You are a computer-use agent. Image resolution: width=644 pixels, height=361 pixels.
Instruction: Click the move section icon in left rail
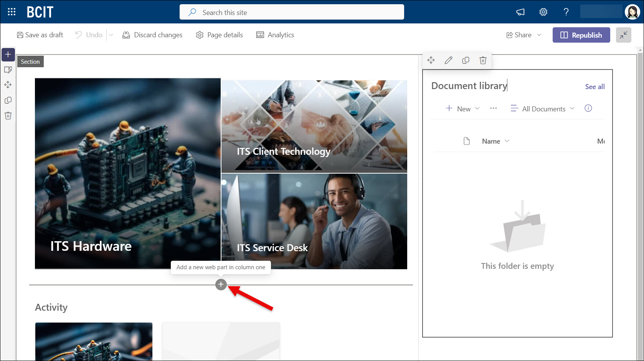click(8, 85)
